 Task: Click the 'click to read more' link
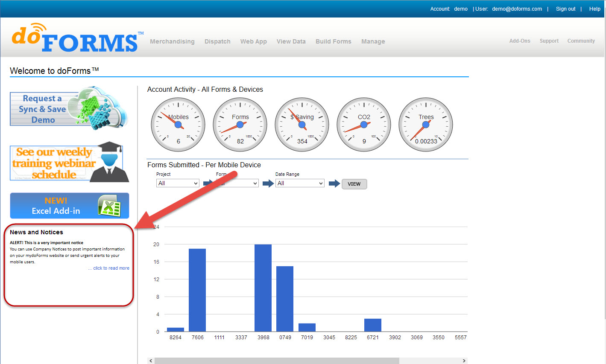coord(111,268)
